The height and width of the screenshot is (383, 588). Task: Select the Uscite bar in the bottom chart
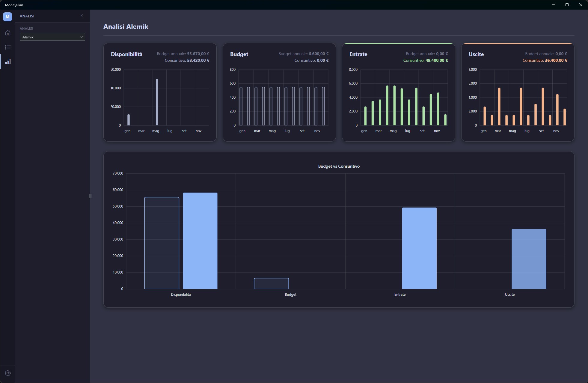click(x=529, y=259)
